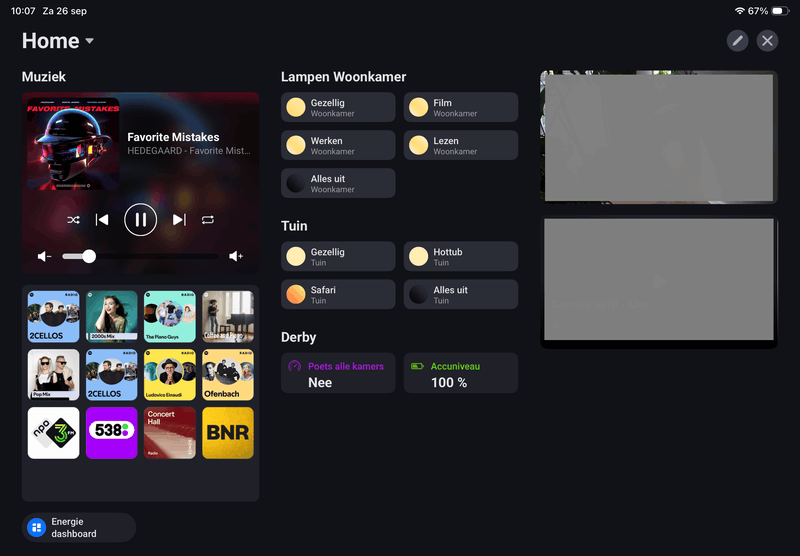Tap the date Za 26 sep

click(x=64, y=11)
